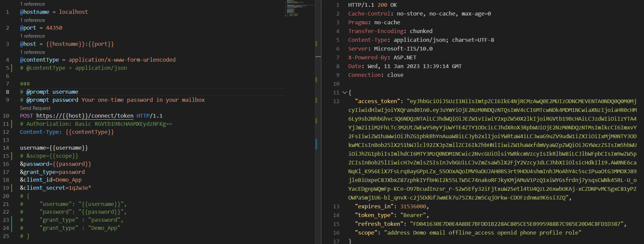Viewport: 644px width, 244px height.
Task: Click 'HTTP/1.1 200 OK' response status line
Action: tap(372, 5)
